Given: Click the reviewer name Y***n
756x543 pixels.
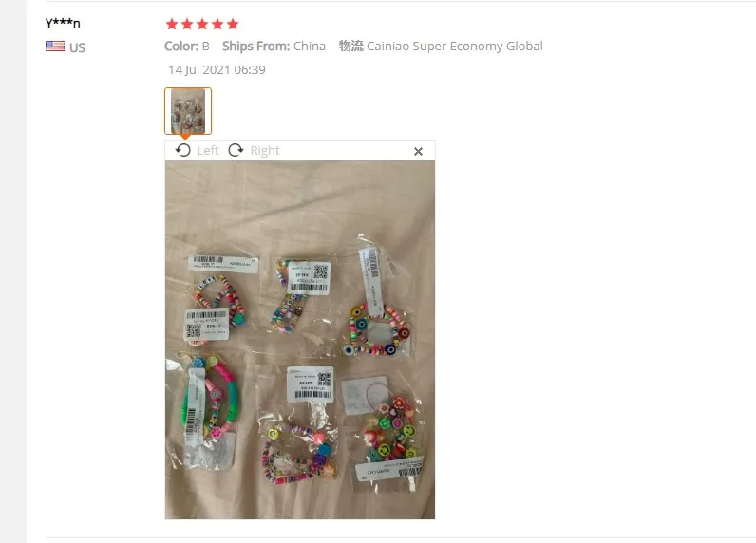Looking at the screenshot, I should click(63, 23).
